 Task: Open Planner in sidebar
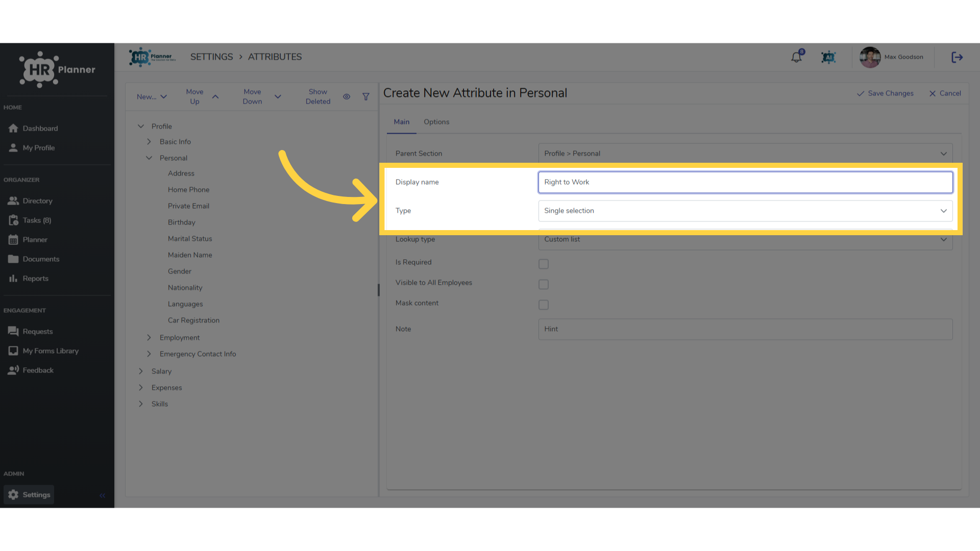(28, 239)
